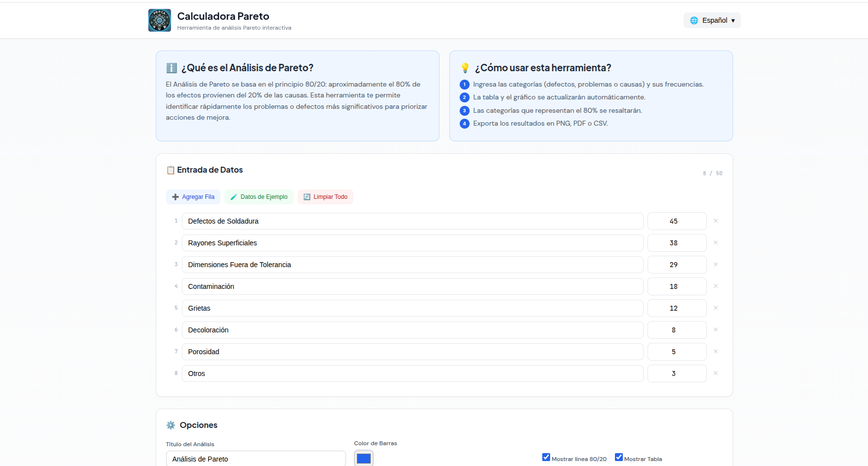This screenshot has width=868, height=466.
Task: Click the '8 / 50' row counter text
Action: (712, 173)
